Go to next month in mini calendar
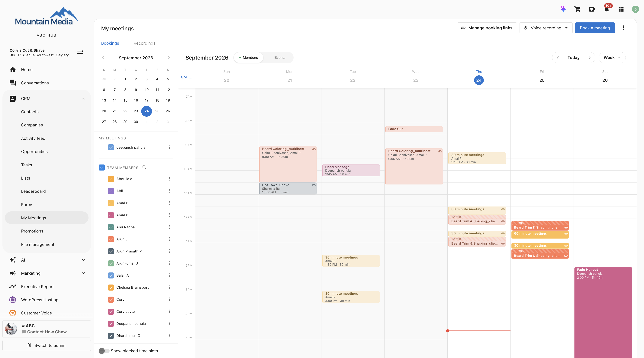 click(x=169, y=58)
